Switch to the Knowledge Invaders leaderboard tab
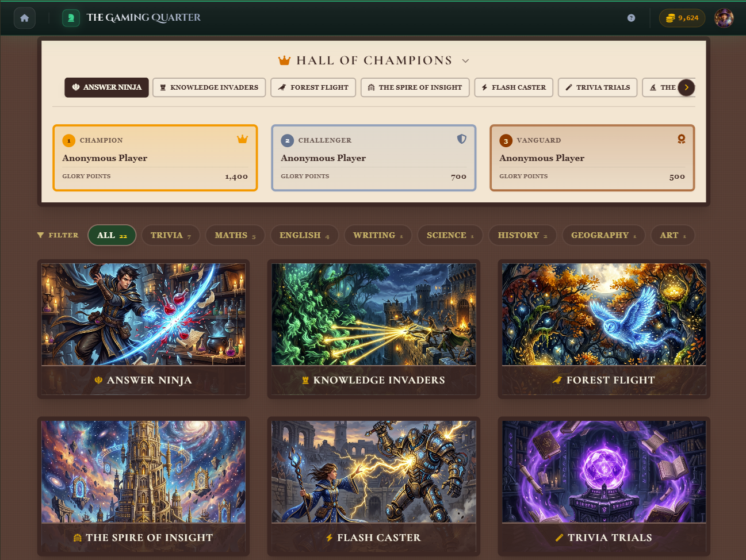The width and height of the screenshot is (746, 560). click(209, 87)
